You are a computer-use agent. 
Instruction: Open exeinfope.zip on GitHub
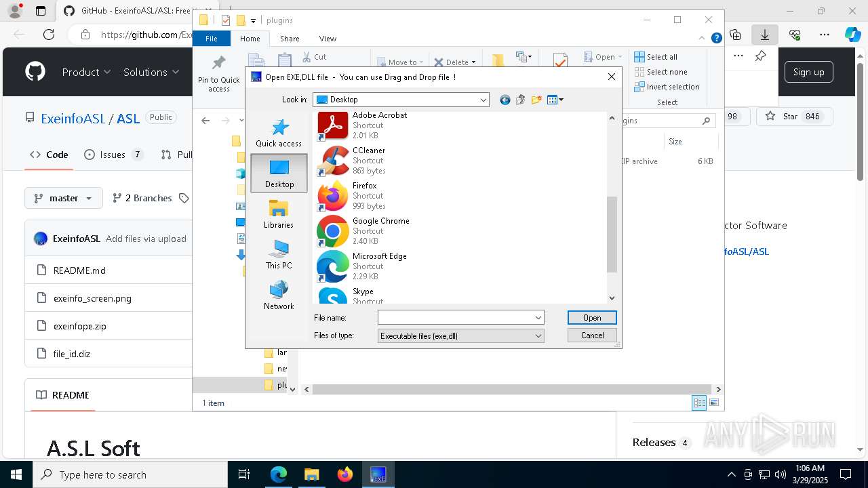pos(80,326)
